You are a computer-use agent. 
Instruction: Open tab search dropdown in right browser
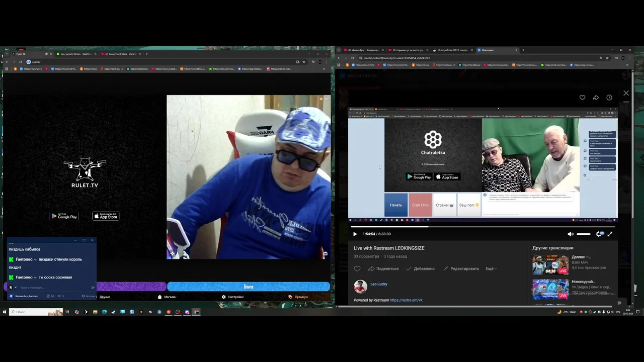pos(339,50)
